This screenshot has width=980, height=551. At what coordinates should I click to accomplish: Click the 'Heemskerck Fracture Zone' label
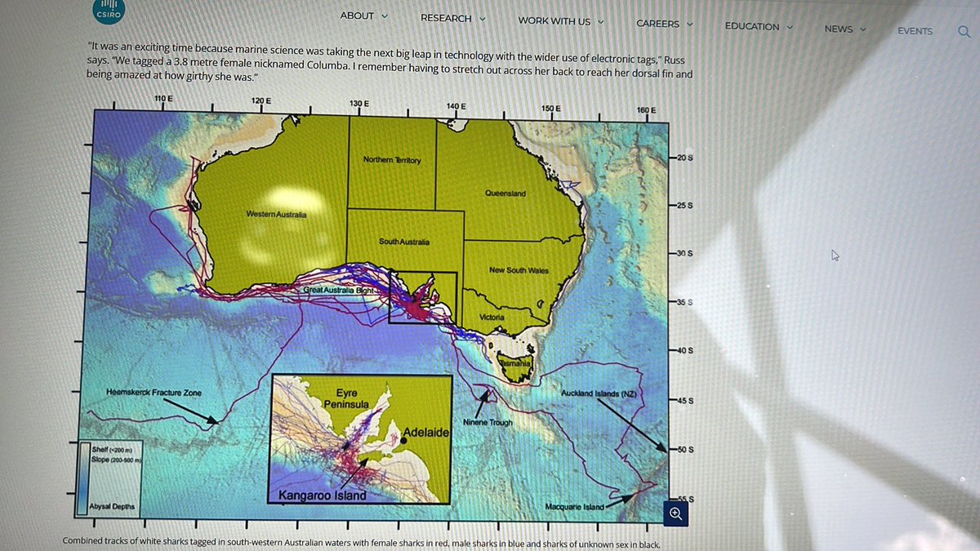(154, 393)
